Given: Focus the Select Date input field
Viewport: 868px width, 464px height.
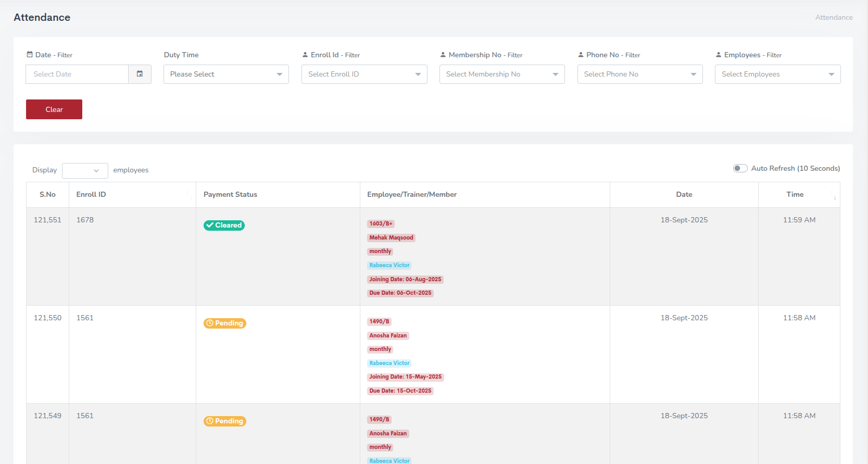Looking at the screenshot, I should 77,74.
